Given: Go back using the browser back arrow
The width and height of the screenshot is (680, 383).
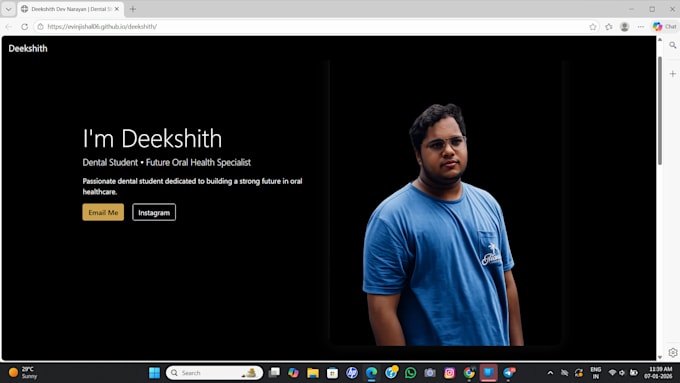Looking at the screenshot, I should pos(9,26).
